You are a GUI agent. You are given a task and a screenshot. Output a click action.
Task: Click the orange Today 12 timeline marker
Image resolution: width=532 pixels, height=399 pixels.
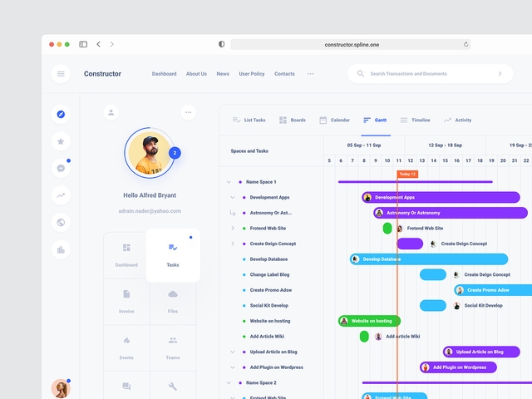(407, 174)
